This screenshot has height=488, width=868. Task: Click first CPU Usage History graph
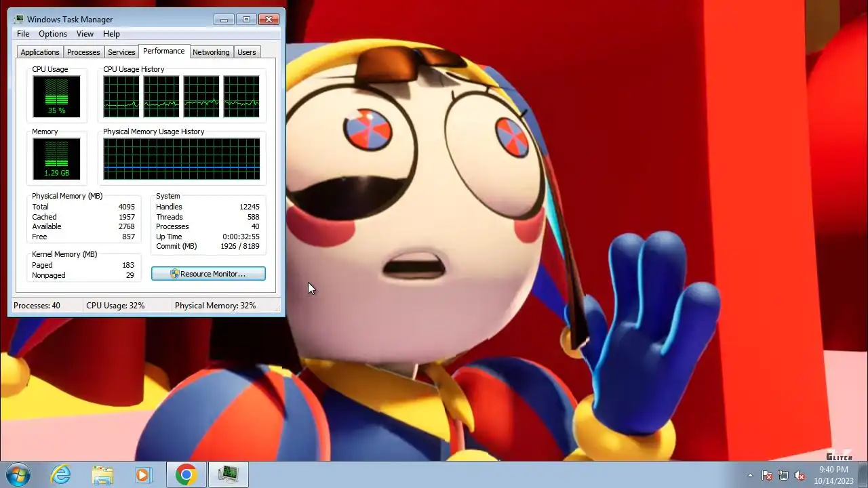(121, 97)
